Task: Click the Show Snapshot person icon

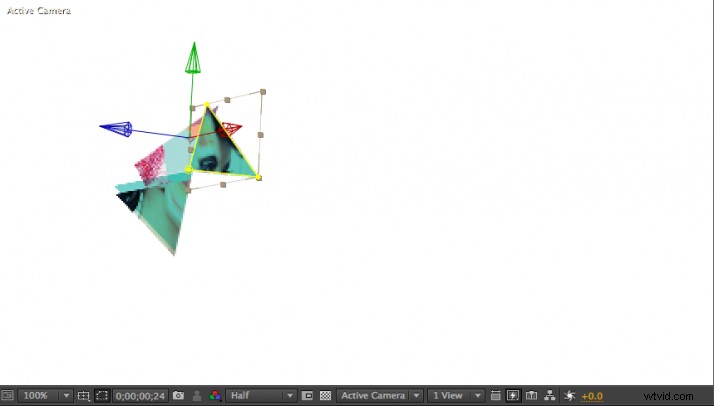Action: tap(197, 396)
